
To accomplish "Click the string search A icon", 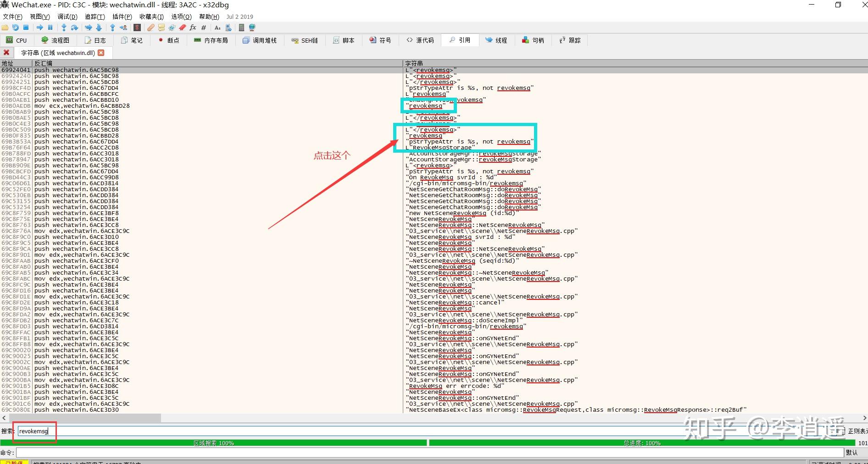I will point(217,28).
